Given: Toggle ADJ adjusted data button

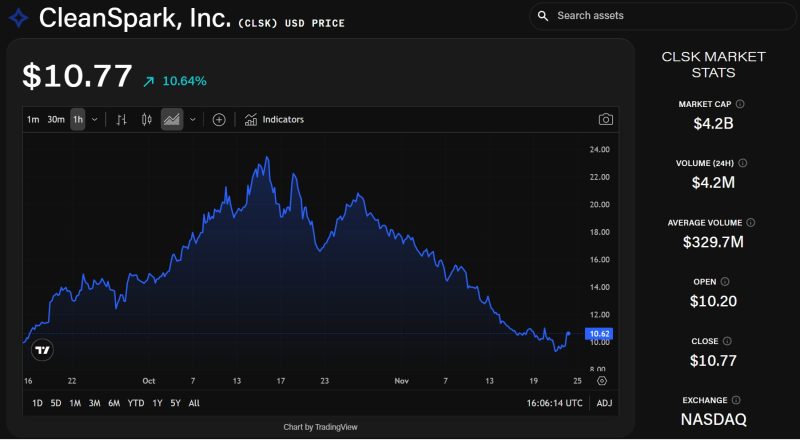Looking at the screenshot, I should (x=604, y=403).
